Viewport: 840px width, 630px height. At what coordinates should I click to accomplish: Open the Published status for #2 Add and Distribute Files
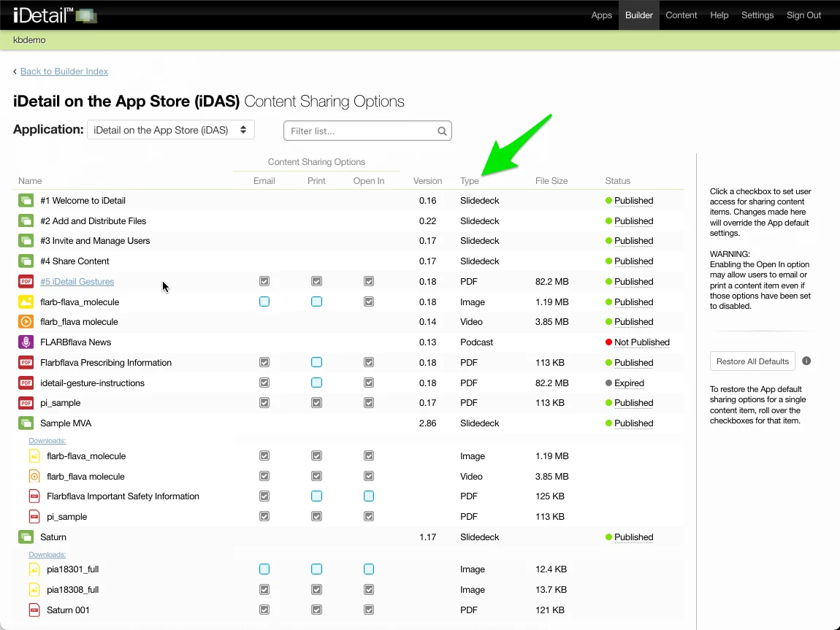(633, 221)
